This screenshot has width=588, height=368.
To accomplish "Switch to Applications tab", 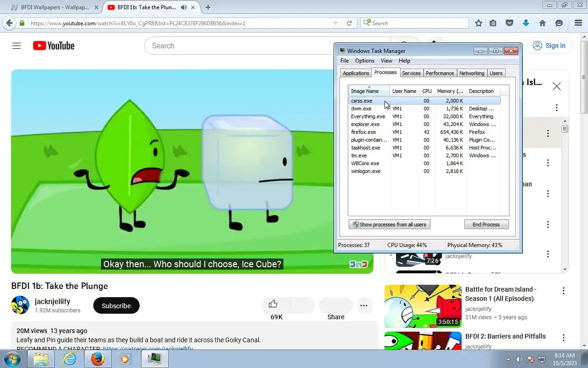I will [356, 73].
